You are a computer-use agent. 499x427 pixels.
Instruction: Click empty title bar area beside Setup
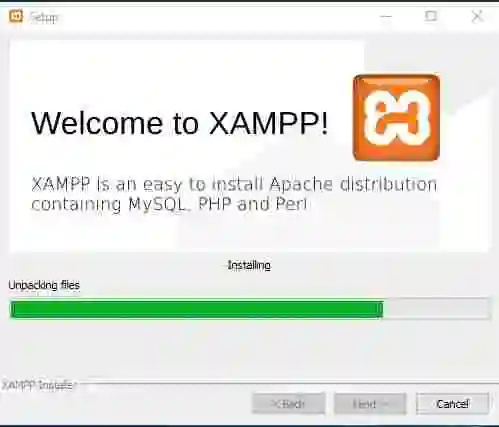coord(217,16)
